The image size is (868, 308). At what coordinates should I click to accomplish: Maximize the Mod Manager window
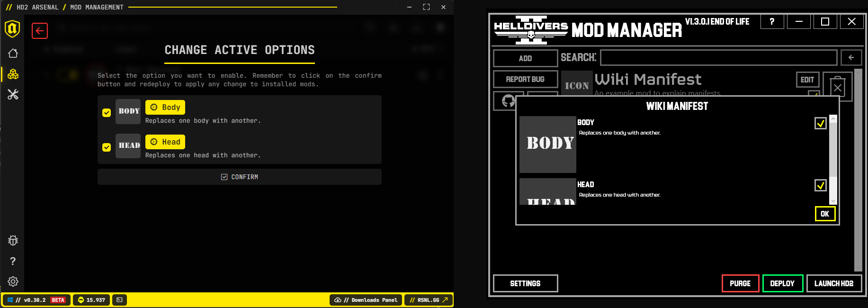click(825, 22)
